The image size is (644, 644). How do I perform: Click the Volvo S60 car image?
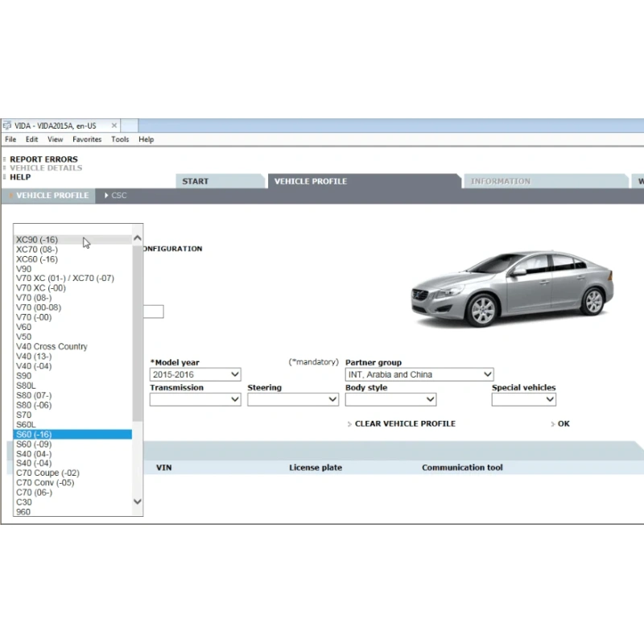512,289
